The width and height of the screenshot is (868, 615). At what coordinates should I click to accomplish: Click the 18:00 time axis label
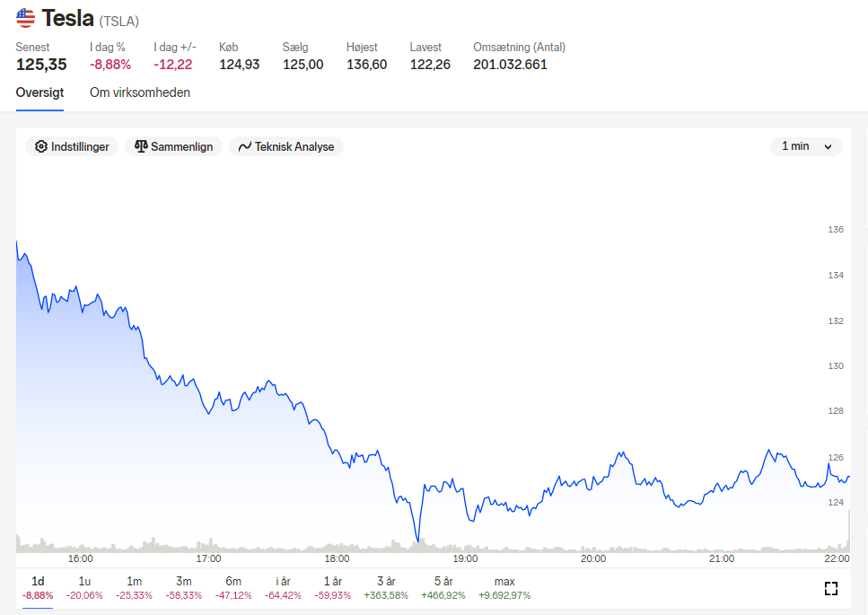click(x=338, y=558)
